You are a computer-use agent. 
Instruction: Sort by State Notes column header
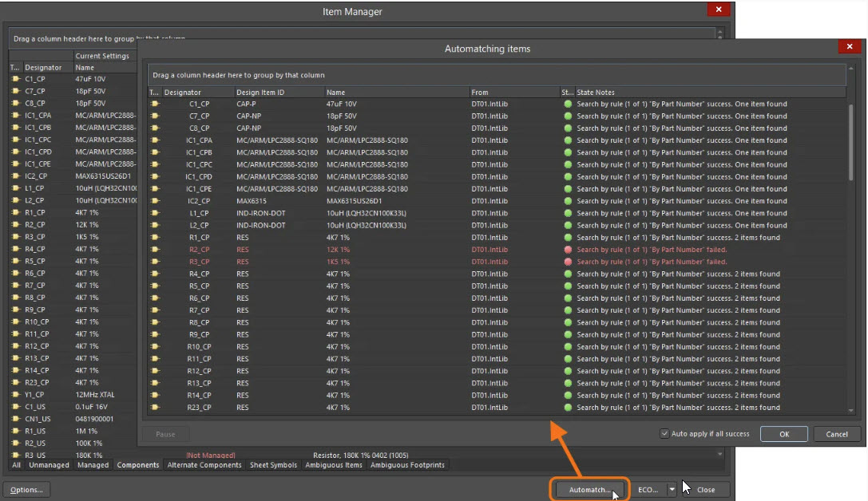(x=710, y=93)
